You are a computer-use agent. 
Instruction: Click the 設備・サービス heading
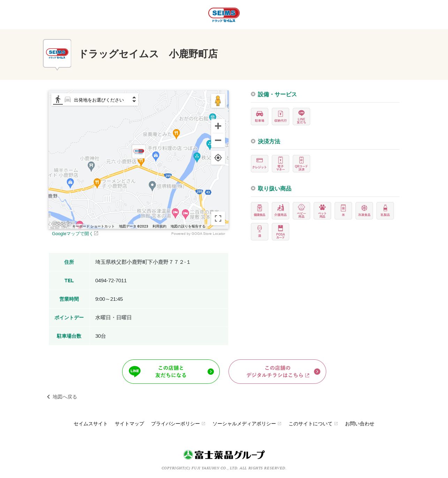(x=277, y=94)
